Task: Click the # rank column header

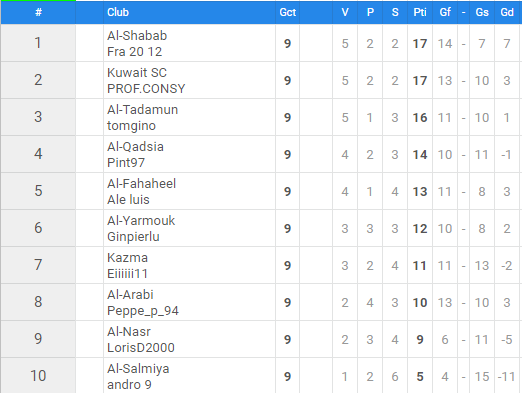Action: click(38, 12)
